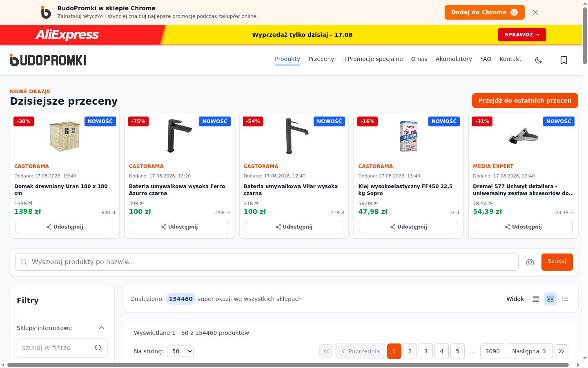Focus the szukaj w filtrze field
Viewport: 588px width, 368px height.
click(62, 348)
